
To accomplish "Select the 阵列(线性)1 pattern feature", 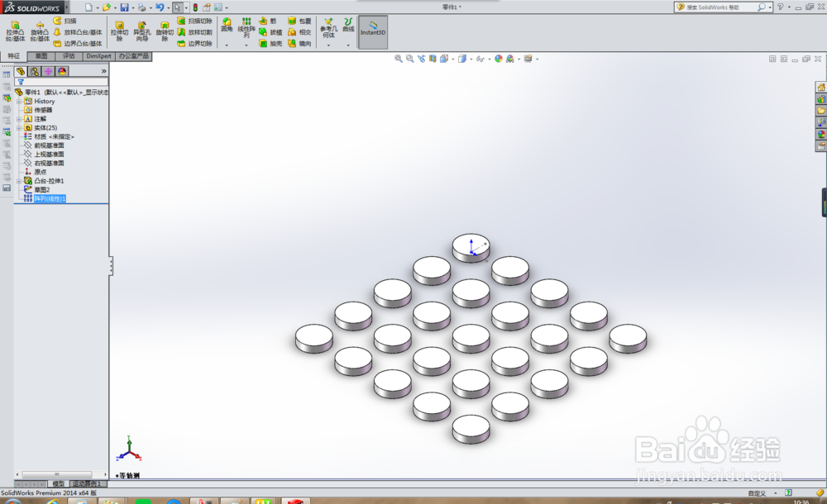I will pyautogui.click(x=50, y=199).
